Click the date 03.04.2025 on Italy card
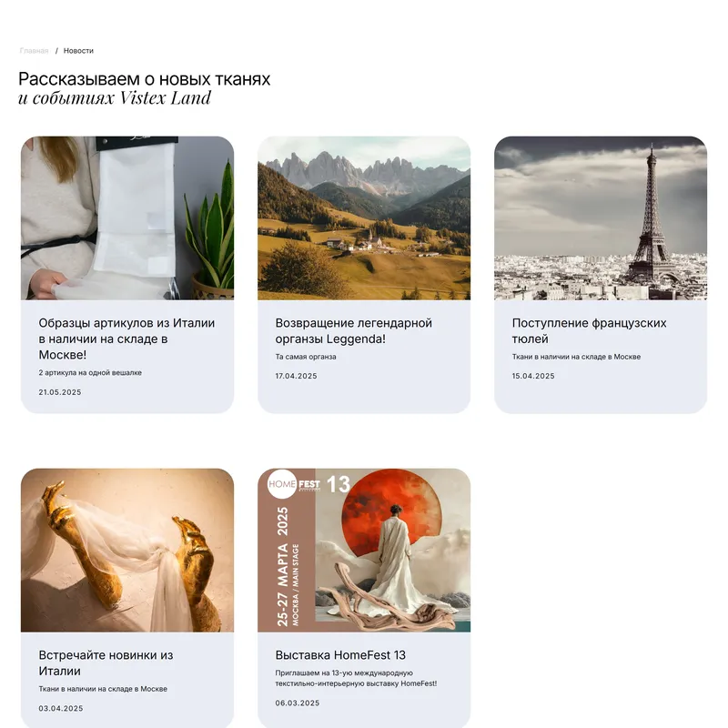 [61, 709]
